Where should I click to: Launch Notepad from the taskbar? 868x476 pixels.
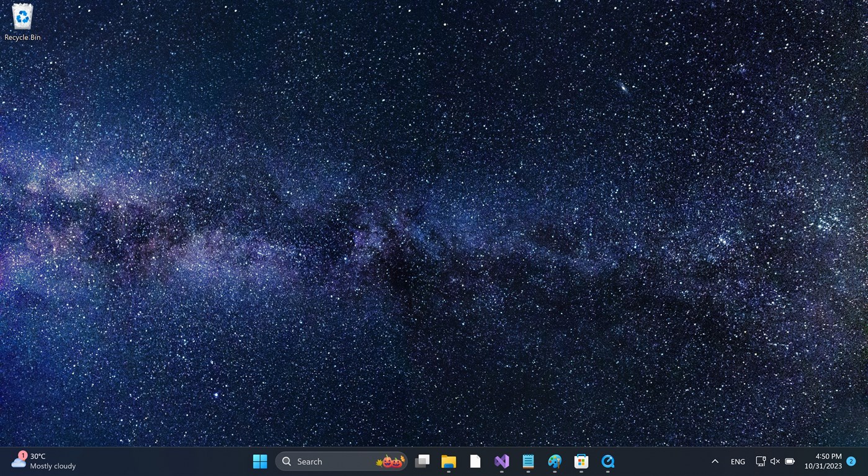(527, 461)
